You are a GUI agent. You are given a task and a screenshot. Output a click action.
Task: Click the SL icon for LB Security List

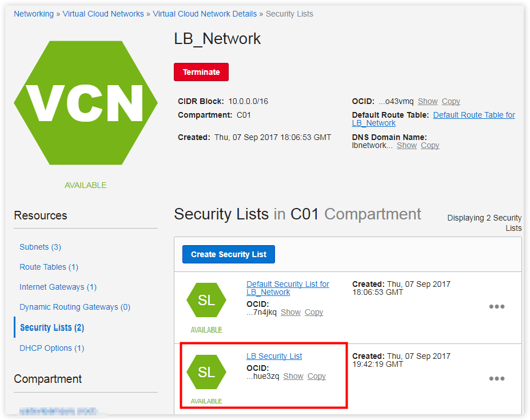coord(206,372)
